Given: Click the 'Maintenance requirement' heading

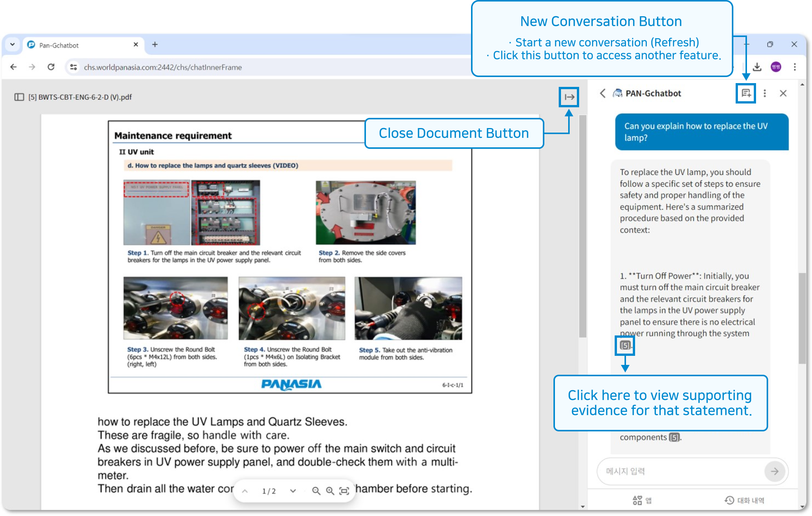Looking at the screenshot, I should 173,136.
